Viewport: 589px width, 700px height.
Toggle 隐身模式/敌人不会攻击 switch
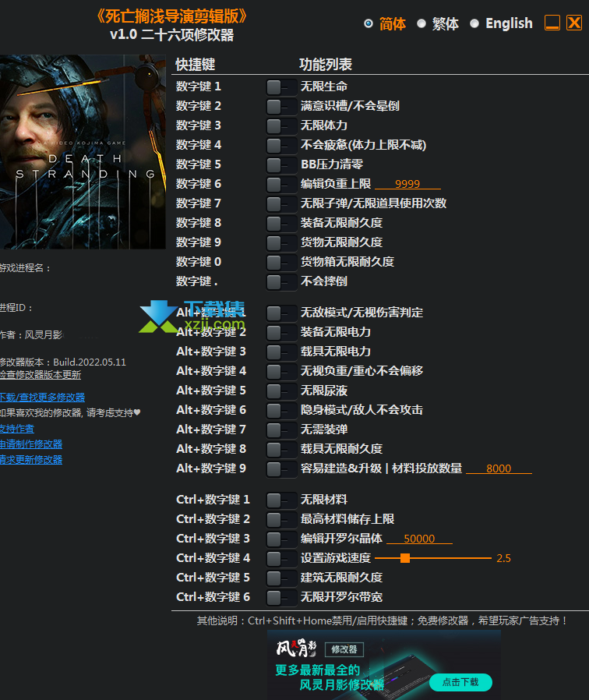pos(281,411)
